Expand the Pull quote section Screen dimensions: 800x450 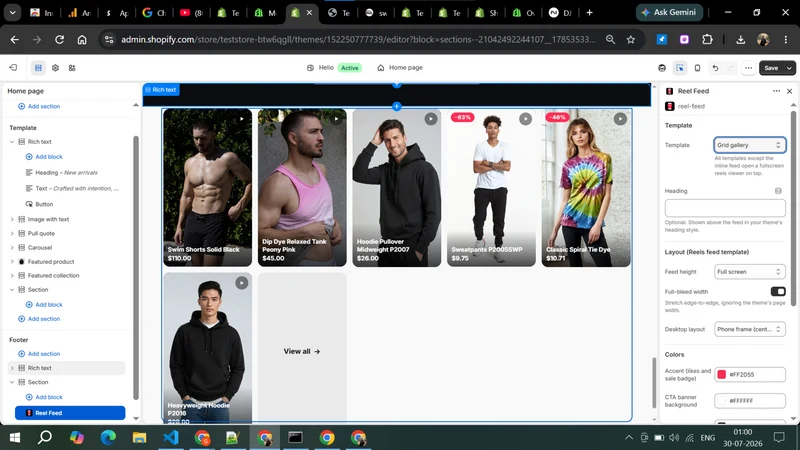coord(12,233)
